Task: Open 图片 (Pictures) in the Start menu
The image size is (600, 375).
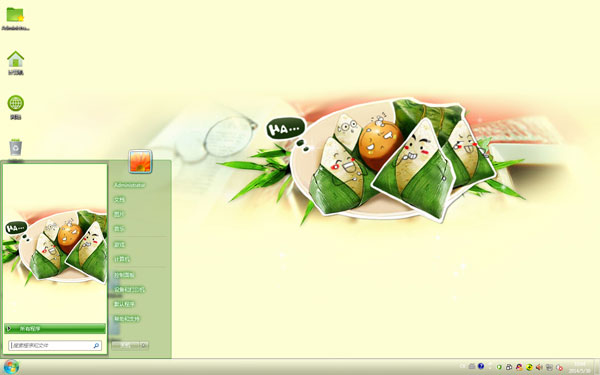Action: 119,214
